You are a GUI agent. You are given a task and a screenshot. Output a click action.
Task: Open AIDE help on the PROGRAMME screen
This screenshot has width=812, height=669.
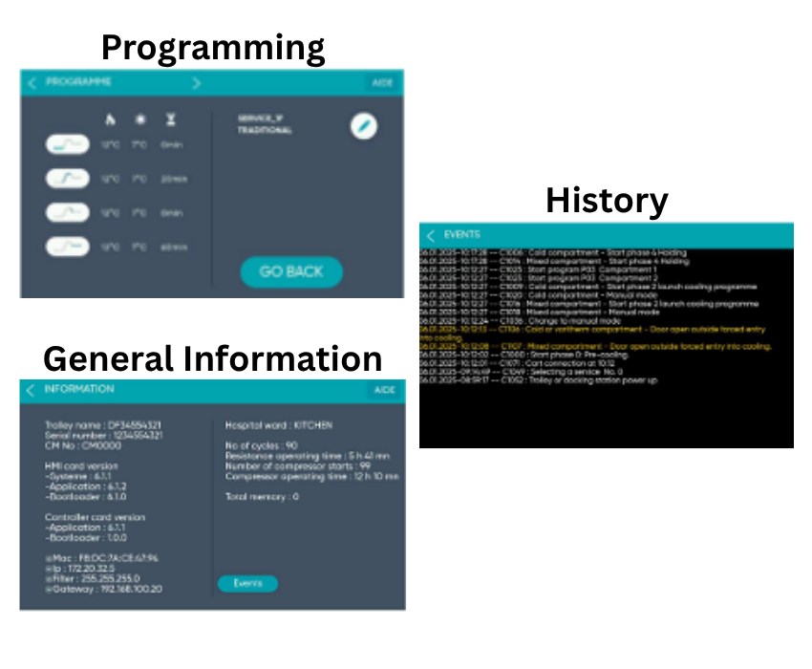382,82
